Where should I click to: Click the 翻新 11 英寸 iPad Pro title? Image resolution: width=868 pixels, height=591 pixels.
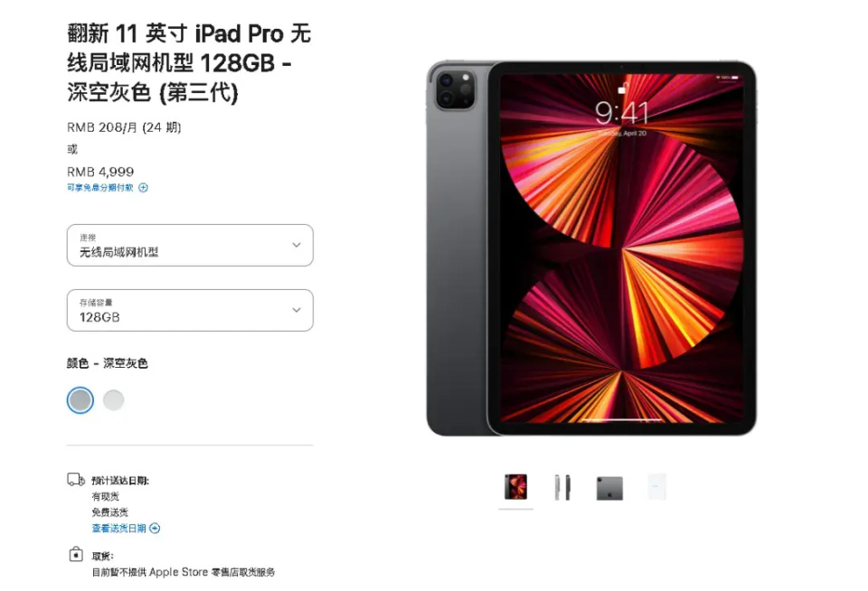(189, 62)
